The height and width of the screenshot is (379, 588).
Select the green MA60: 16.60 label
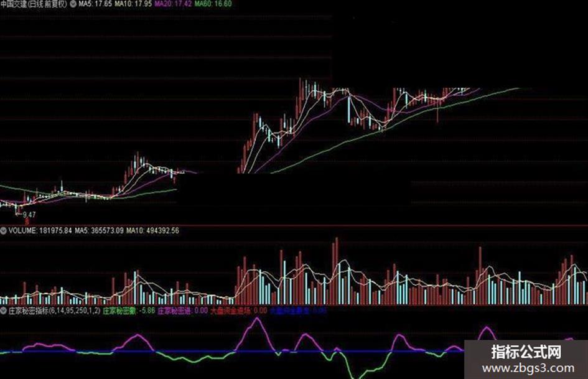point(213,4)
